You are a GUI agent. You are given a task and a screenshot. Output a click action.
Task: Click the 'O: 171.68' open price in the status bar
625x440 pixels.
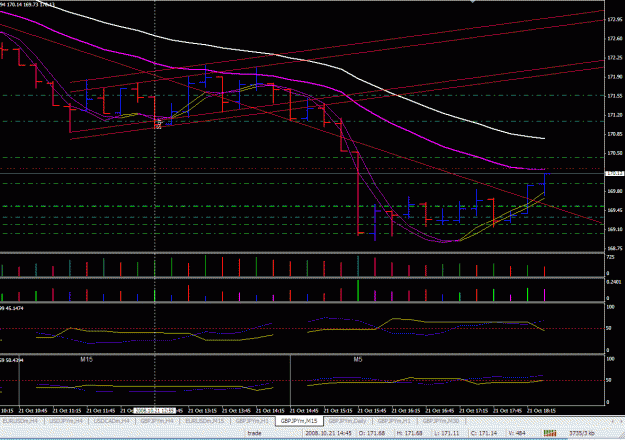point(371,433)
